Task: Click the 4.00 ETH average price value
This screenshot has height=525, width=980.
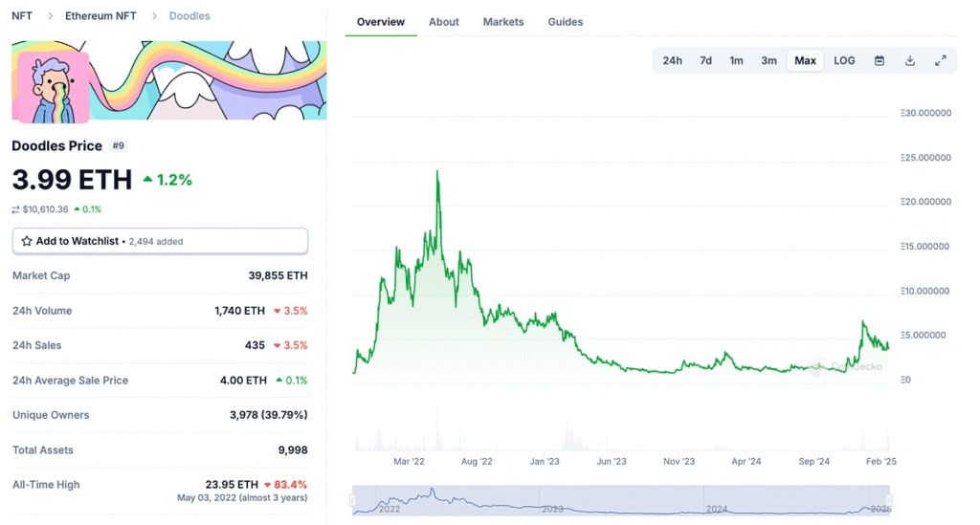Action: tap(243, 381)
